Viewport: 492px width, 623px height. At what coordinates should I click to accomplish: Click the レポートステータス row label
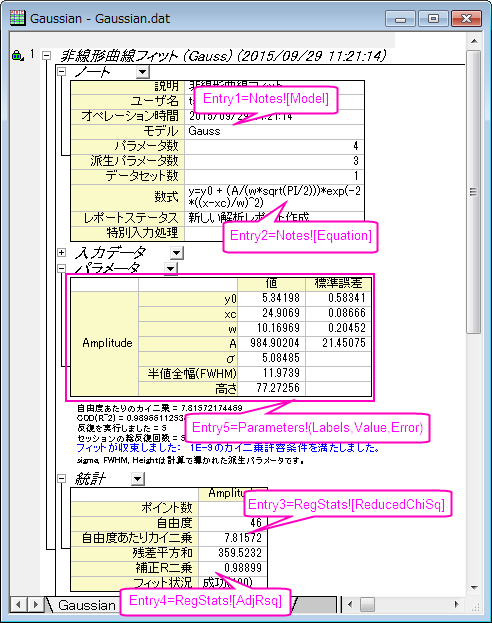[128, 218]
